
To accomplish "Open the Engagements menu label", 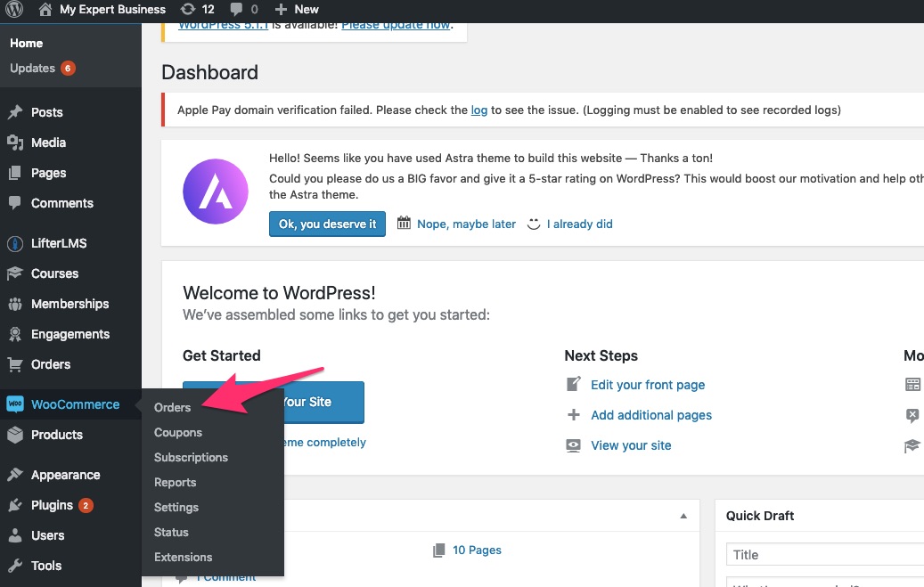I will [x=70, y=334].
